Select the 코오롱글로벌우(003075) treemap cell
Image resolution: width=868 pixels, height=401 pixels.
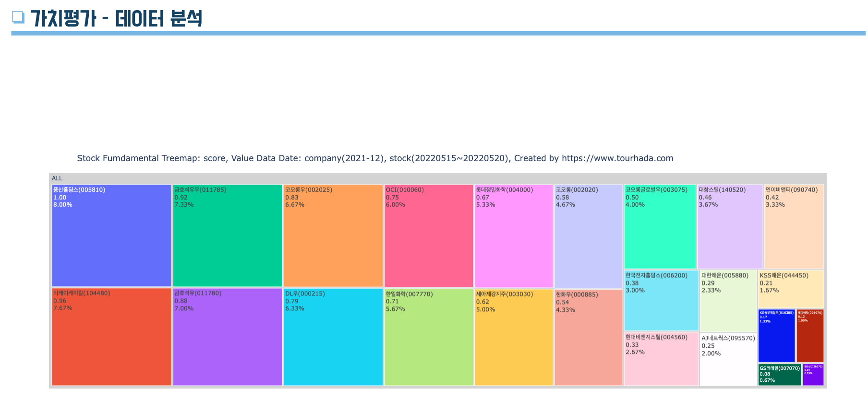pyautogui.click(x=660, y=226)
